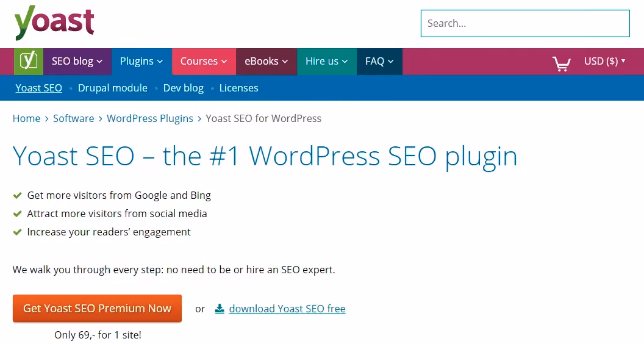This screenshot has width=644, height=344.
Task: Click the page heading 'Yoast SEO – the #1 WordPress SEO plugin'
Action: point(265,156)
